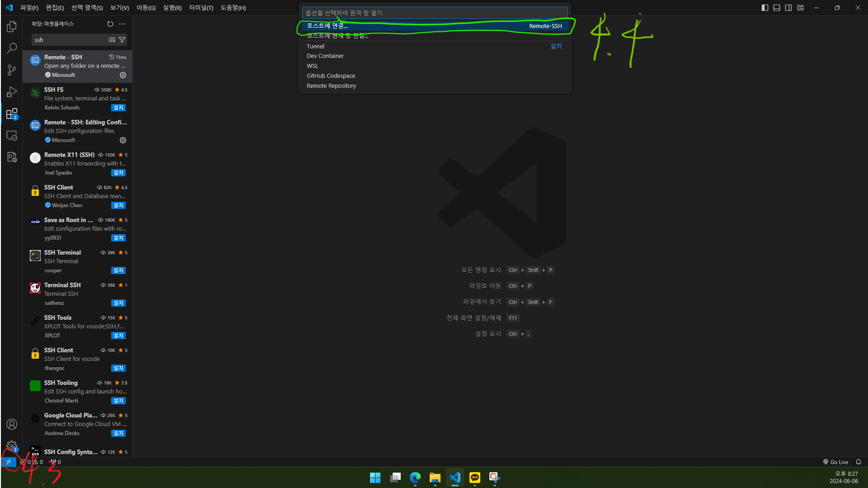
Task: Open Remote - SSH: Editing Config manage gear
Action: [123, 140]
